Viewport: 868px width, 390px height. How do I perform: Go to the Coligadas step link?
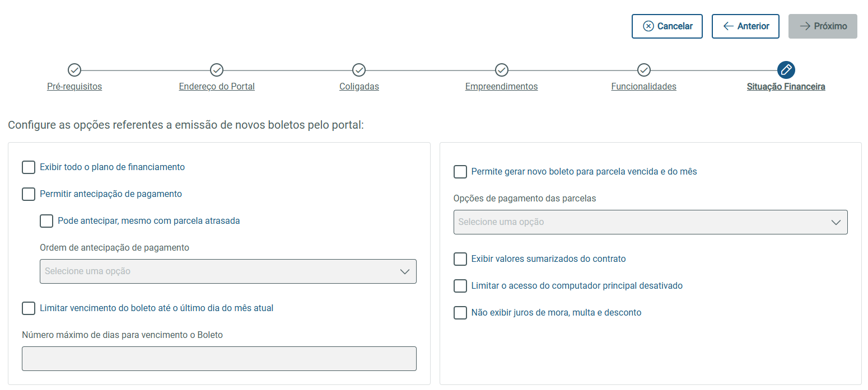click(x=359, y=87)
